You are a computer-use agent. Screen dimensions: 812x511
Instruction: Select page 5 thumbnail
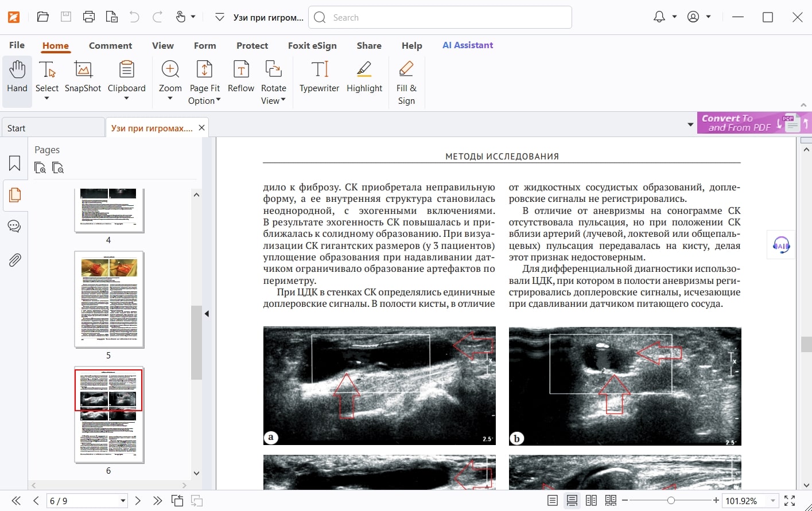108,299
